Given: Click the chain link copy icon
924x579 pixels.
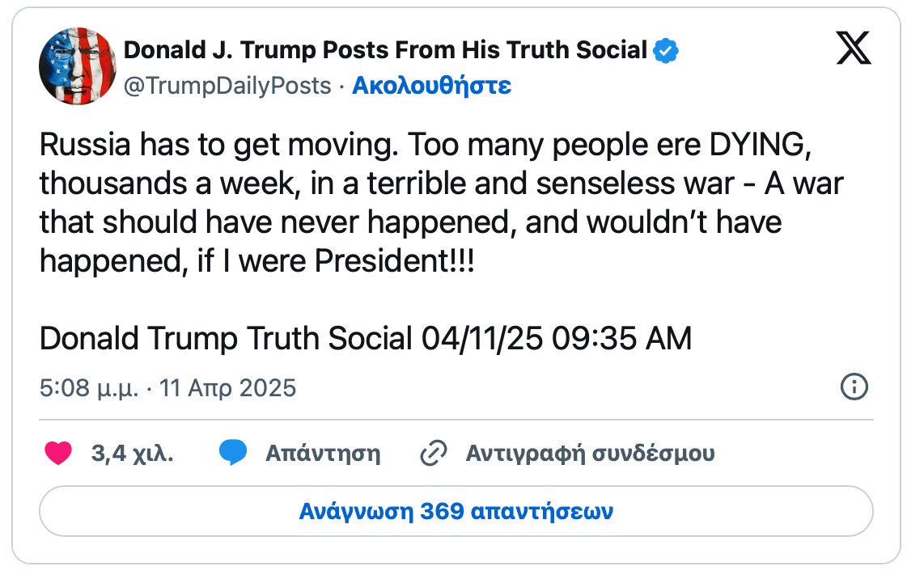Looking at the screenshot, I should click(x=434, y=453).
